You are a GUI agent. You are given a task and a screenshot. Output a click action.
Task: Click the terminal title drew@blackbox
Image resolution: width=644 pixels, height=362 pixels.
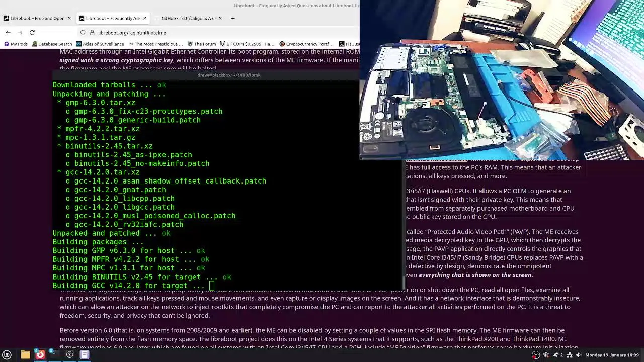click(x=229, y=75)
